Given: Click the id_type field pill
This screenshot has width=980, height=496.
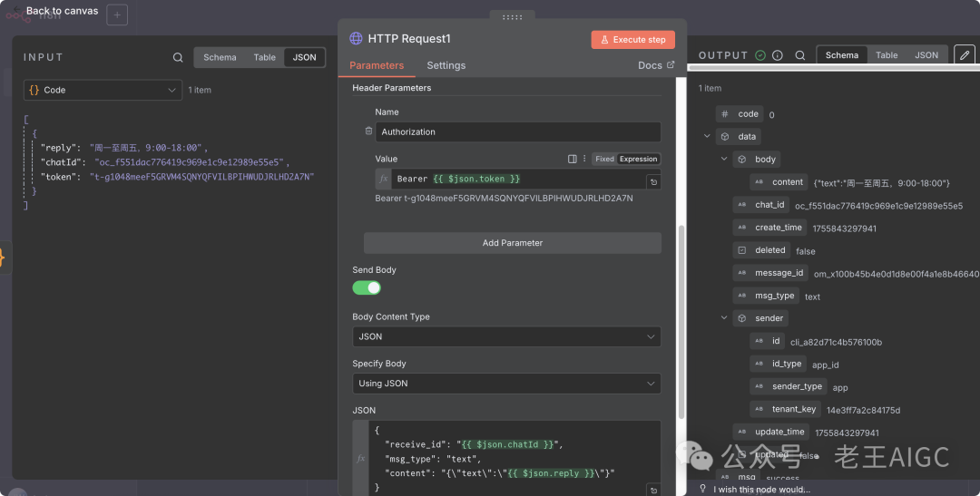Looking at the screenshot, I should click(x=779, y=364).
